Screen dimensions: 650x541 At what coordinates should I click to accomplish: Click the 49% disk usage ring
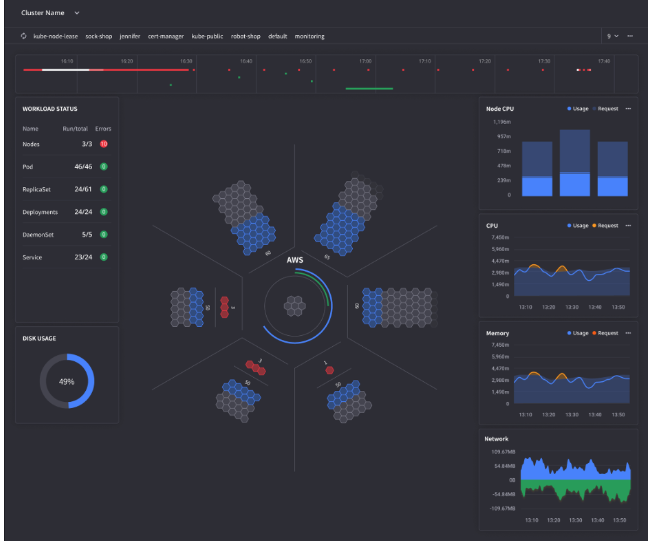coord(67,381)
